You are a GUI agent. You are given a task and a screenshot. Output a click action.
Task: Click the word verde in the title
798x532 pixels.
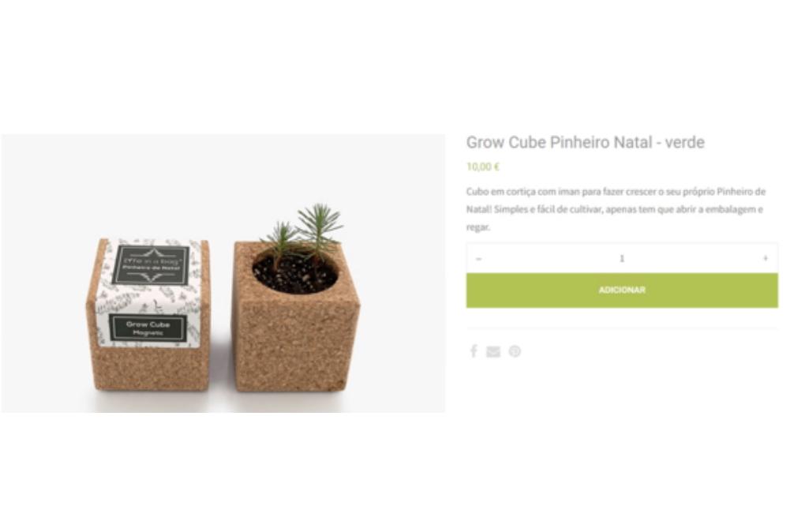coord(684,142)
